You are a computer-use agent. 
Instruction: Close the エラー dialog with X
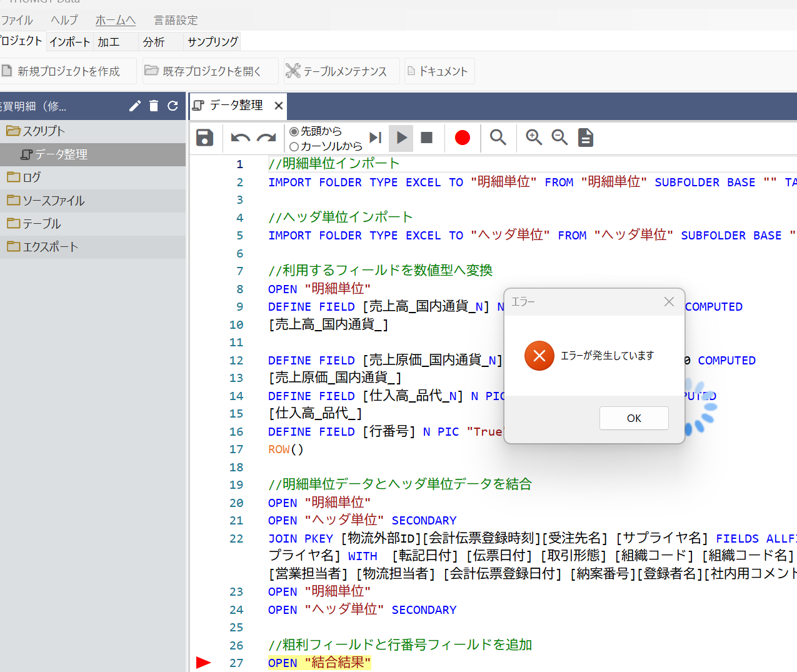(669, 302)
